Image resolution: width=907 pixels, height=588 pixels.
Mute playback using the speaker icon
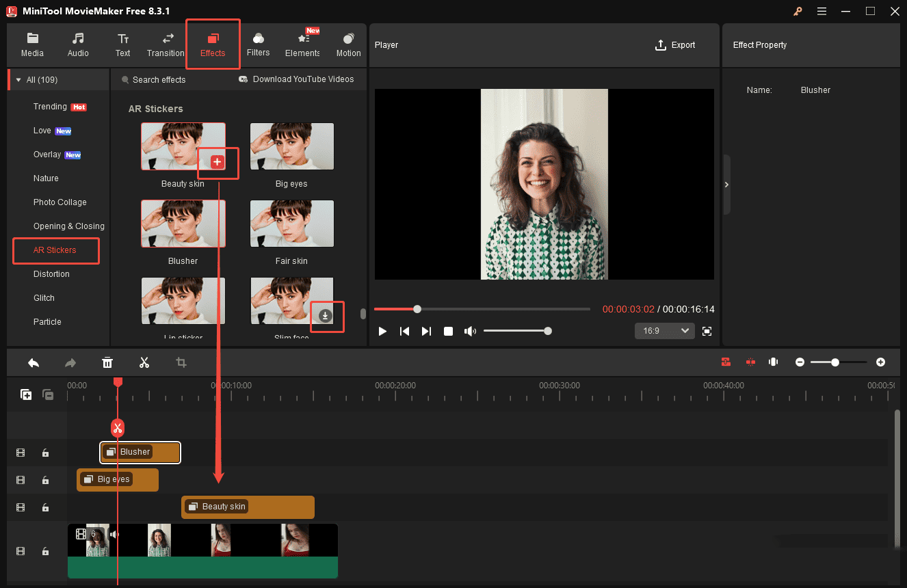pos(470,331)
